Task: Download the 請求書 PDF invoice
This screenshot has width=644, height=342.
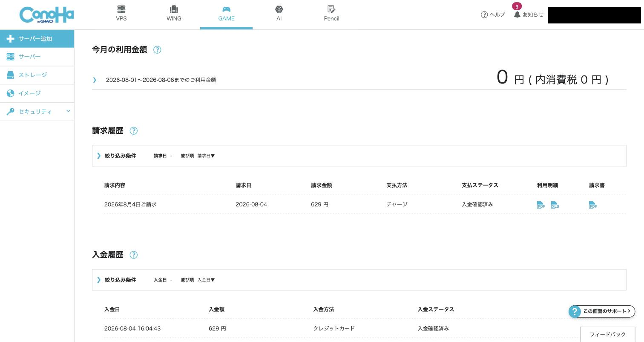Action: 593,205
